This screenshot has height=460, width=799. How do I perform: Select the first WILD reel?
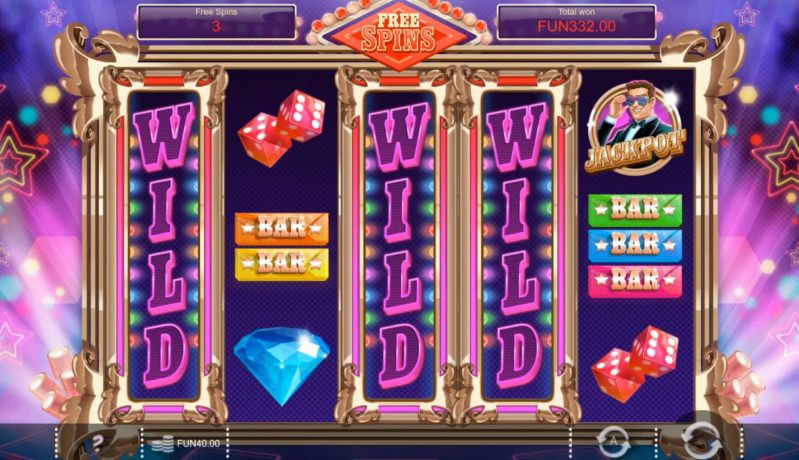(164, 245)
